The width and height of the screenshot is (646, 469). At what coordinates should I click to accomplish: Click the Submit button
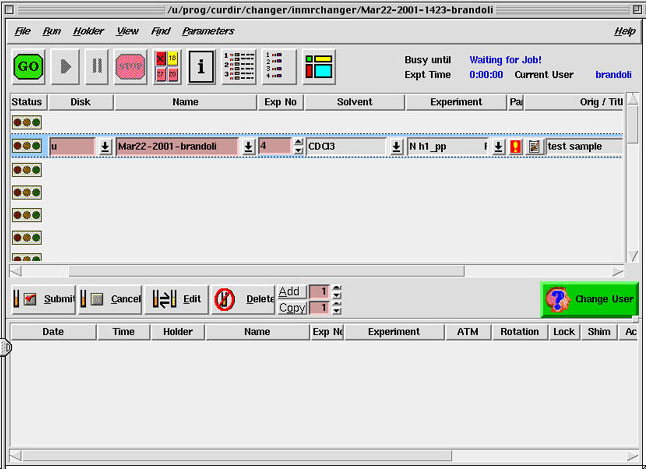pyautogui.click(x=44, y=299)
